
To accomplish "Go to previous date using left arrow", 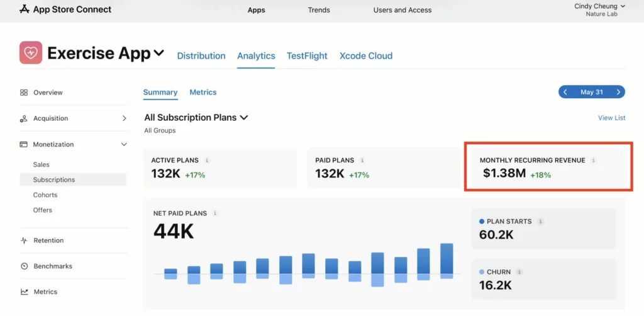I will pos(565,92).
